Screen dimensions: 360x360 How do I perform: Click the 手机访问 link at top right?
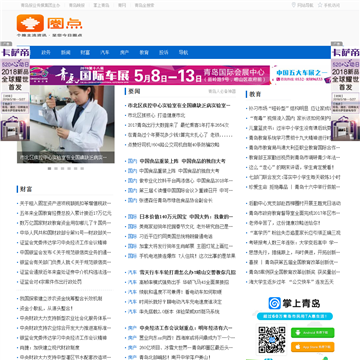pyautogui.click(x=332, y=5)
